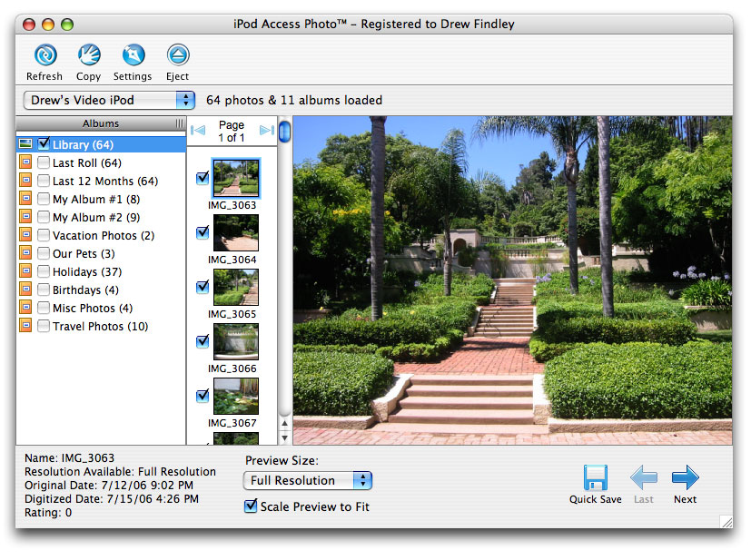Check the Misc Photos (4) checkbox
Image resolution: width=751 pixels, height=560 pixels.
[44, 309]
